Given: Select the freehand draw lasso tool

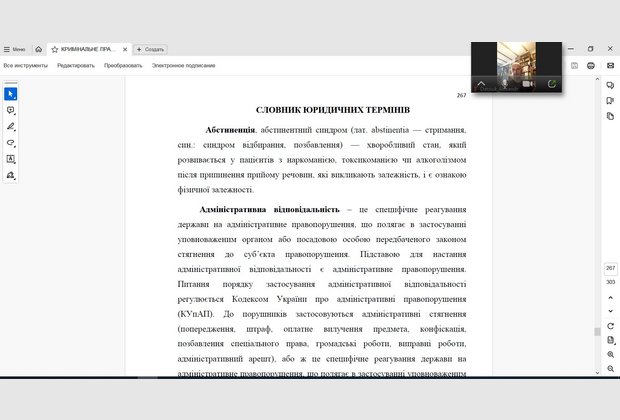Looking at the screenshot, I should 11,142.
